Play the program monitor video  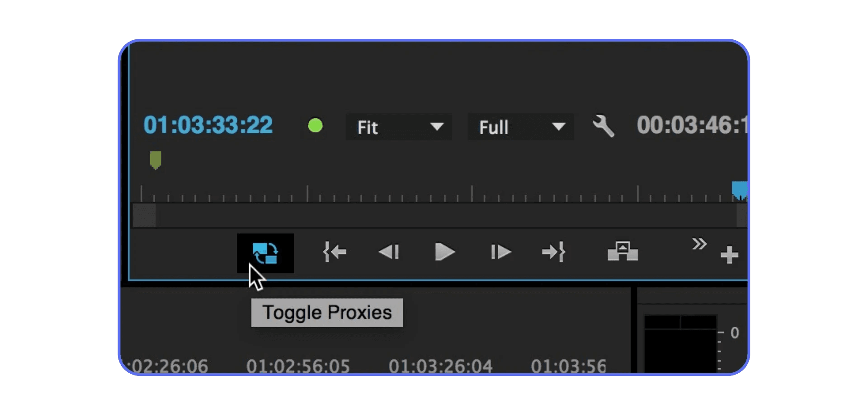444,252
